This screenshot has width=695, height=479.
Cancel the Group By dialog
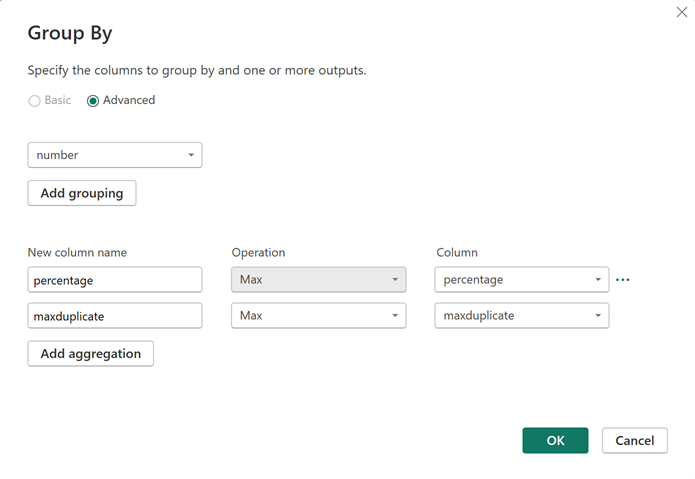[634, 441]
